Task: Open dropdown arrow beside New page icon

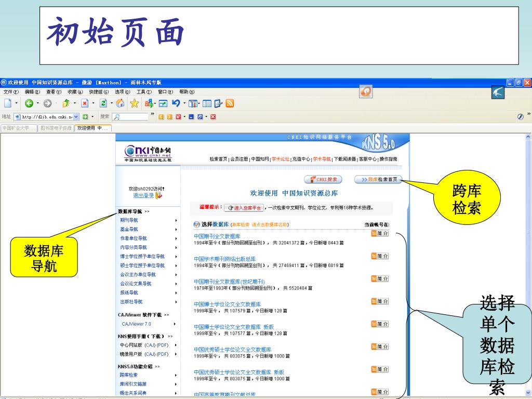Action: [x=16, y=103]
